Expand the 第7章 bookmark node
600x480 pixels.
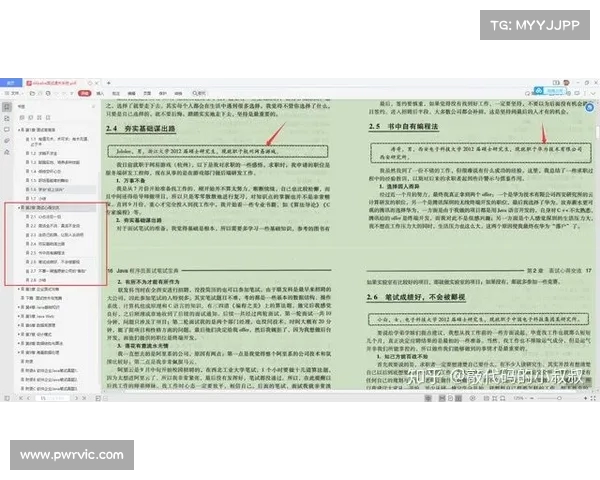19,334
